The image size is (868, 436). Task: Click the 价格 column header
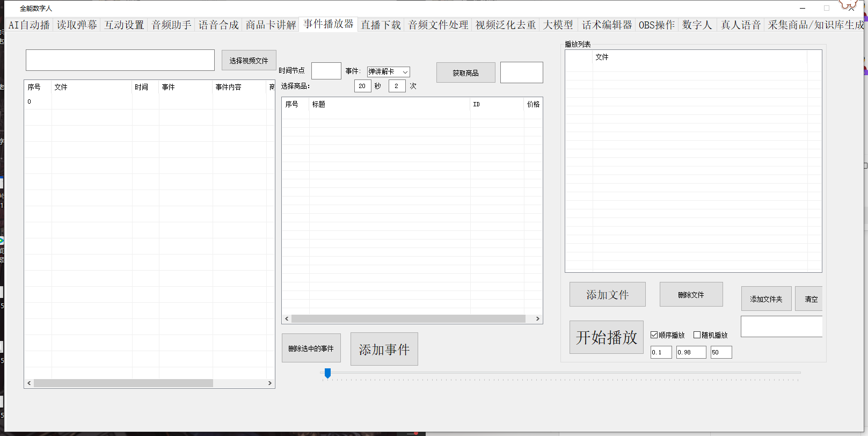[533, 104]
